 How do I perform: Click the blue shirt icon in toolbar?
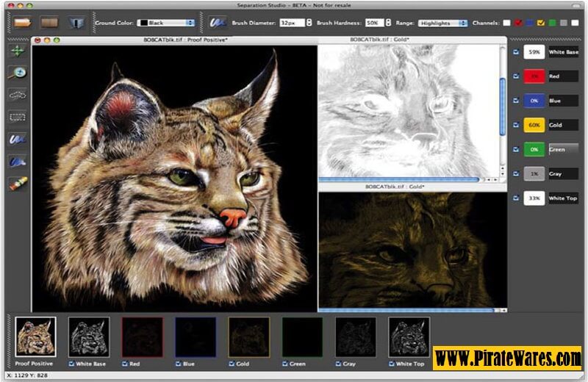coord(76,23)
